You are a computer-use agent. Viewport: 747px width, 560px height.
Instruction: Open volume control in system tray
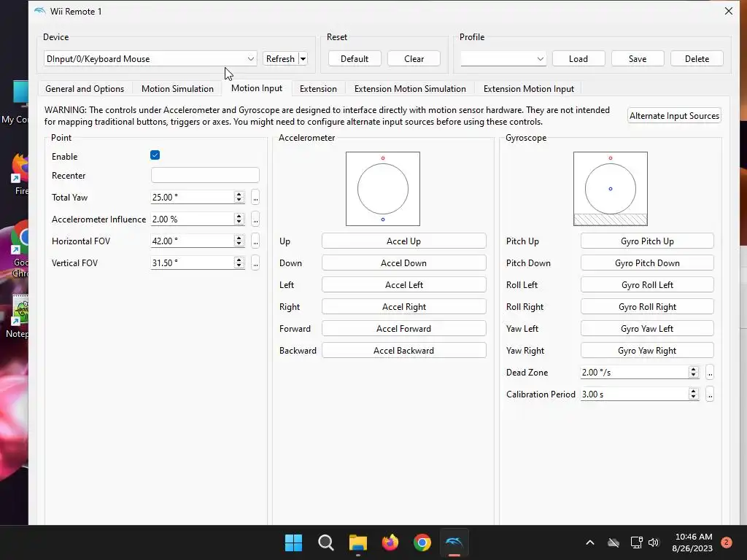click(654, 542)
